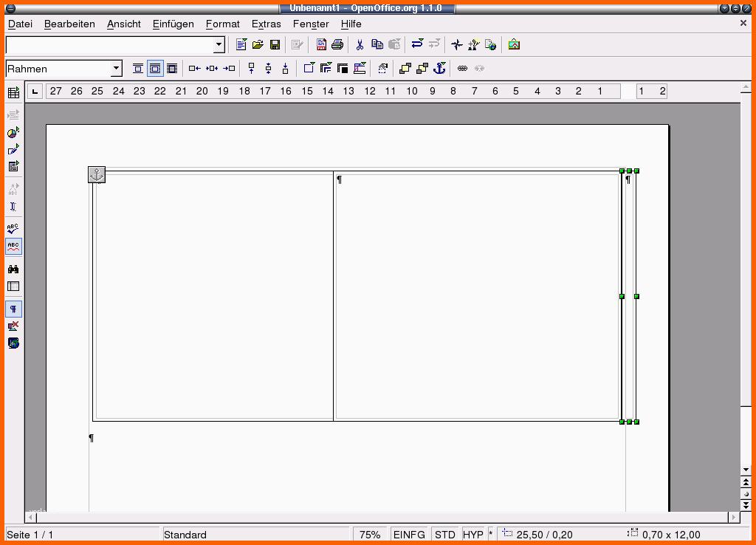This screenshot has height=545, width=756.
Task: Click the Standard page style field
Action: coord(255,535)
